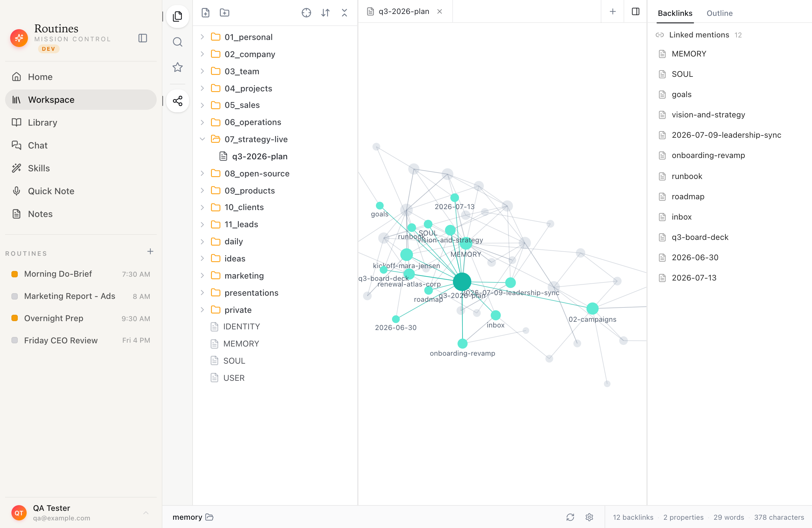Open IDENTITY file in tree

click(241, 327)
